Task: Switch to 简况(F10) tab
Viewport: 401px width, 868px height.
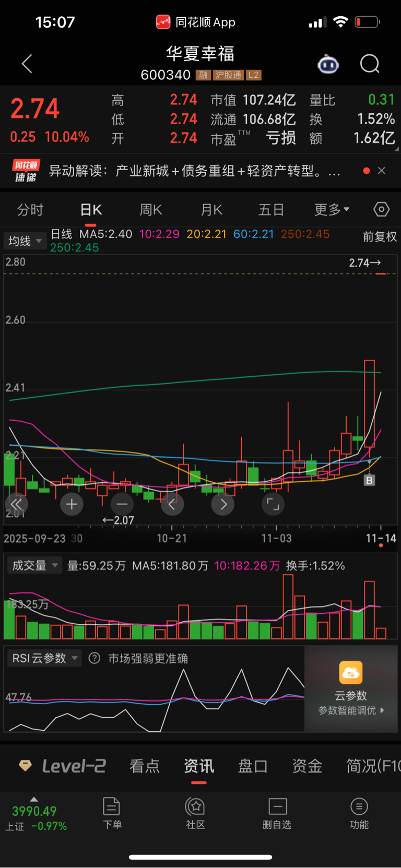Action: (x=373, y=766)
